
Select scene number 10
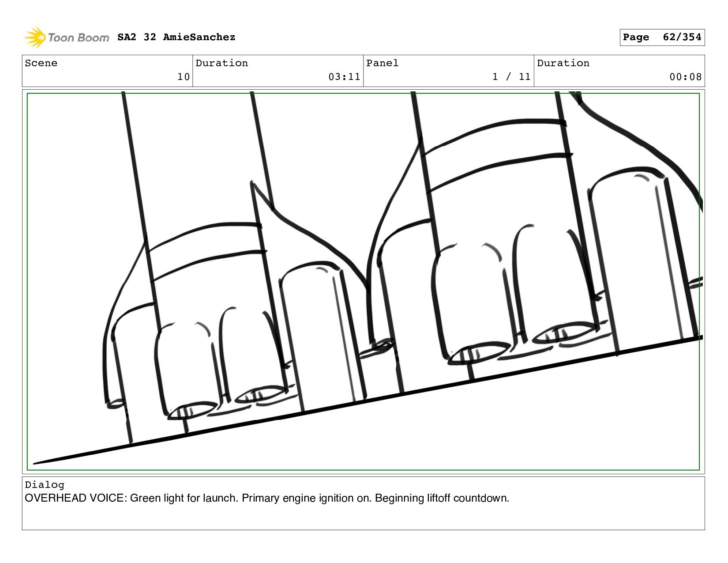click(184, 77)
